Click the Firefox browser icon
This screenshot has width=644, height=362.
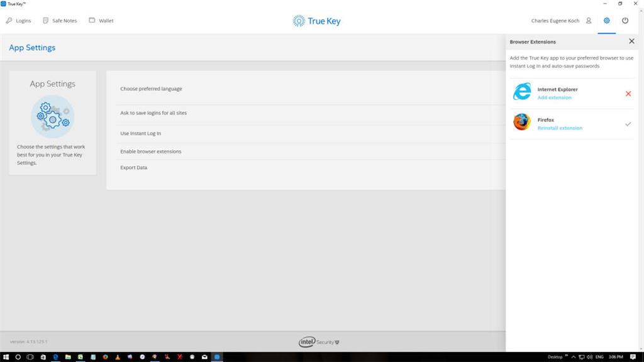(522, 122)
